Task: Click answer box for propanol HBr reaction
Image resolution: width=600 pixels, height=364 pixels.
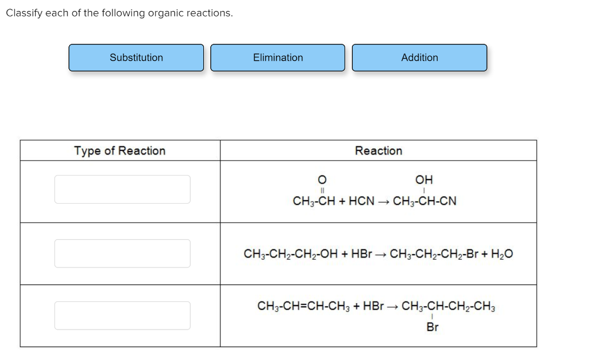Action: (122, 253)
